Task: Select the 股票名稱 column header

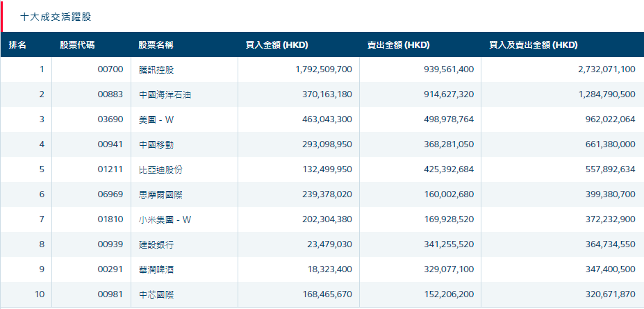Action: point(156,45)
